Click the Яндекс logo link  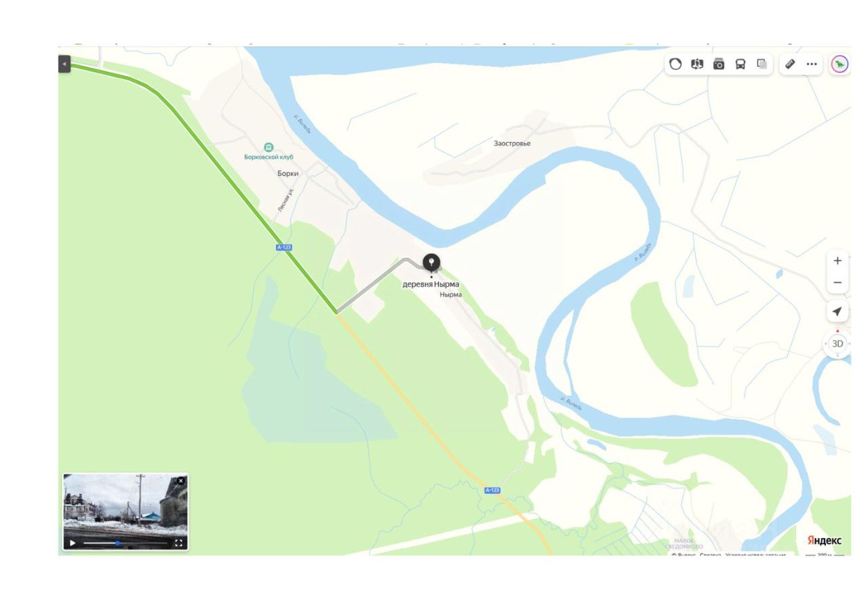pyautogui.click(x=824, y=540)
